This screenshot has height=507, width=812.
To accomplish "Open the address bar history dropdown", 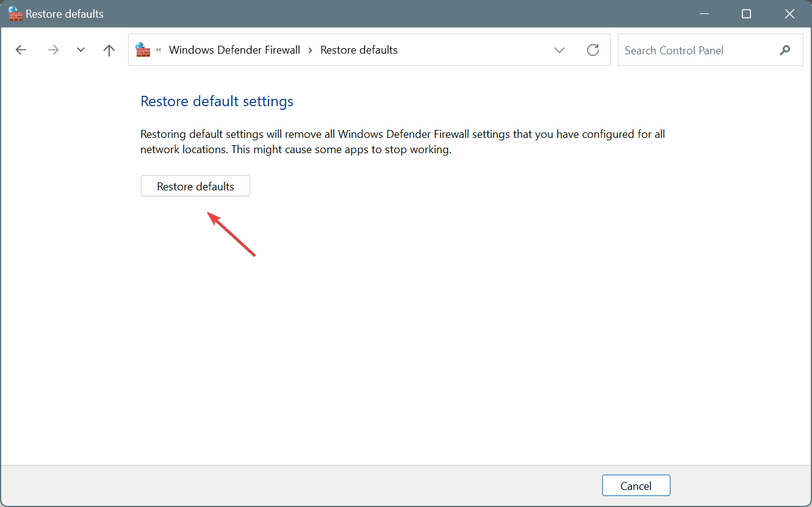I will tap(559, 50).
